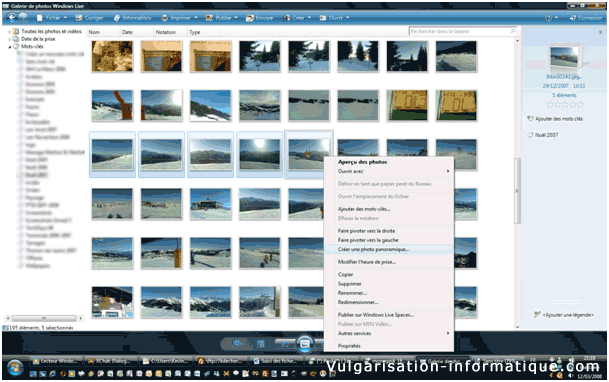
Task: Select the first sepia photo thumbnail
Action: [112, 57]
